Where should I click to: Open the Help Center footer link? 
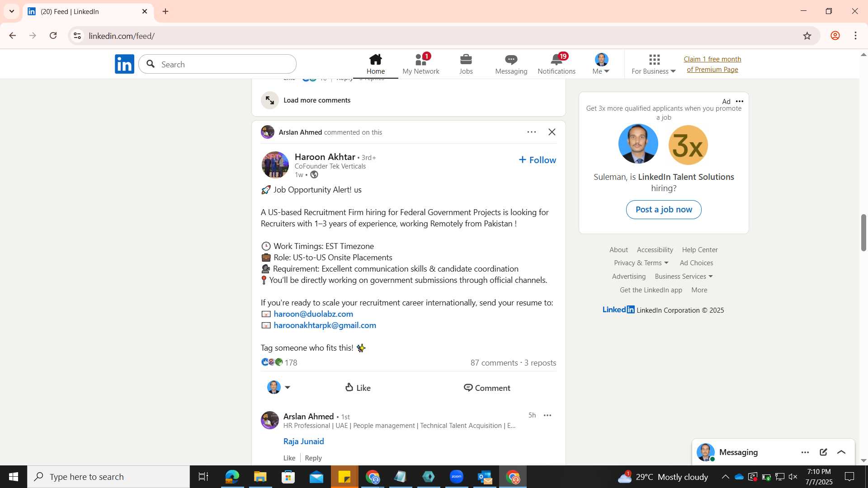(700, 250)
